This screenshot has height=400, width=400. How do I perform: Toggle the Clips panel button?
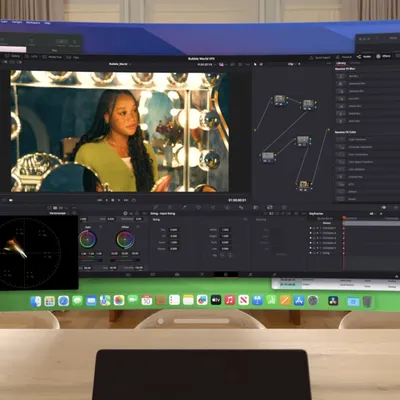point(74,57)
